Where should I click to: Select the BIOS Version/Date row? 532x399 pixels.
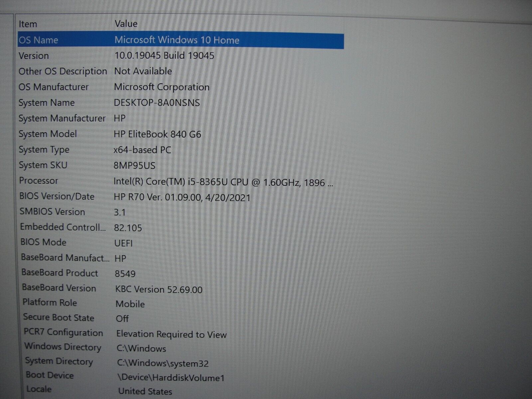(57, 197)
